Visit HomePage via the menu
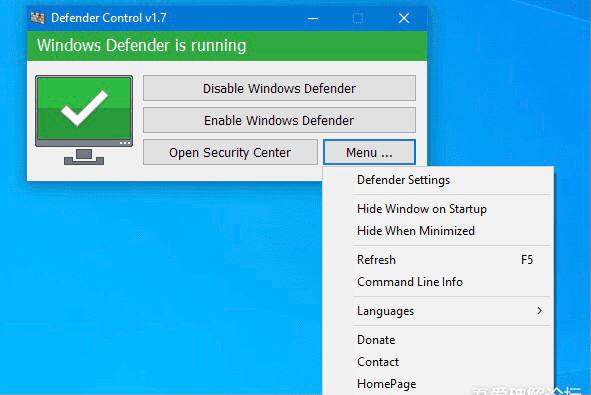Screen dimensions: 591x395 [438, 384]
